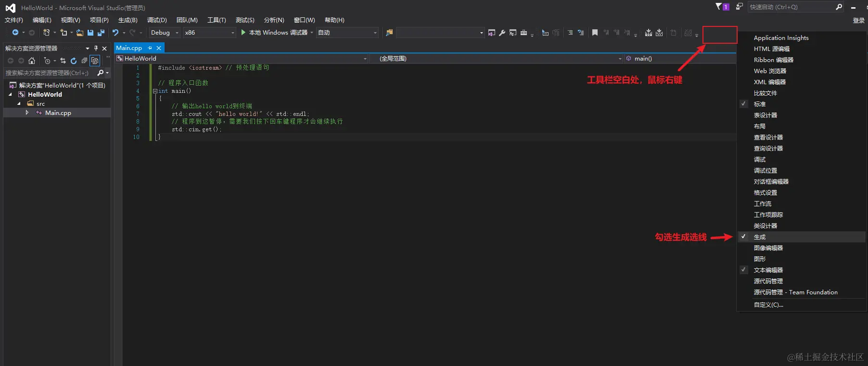This screenshot has width=868, height=366.
Task: Select the 调试位置 toolbar entry
Action: tap(801, 170)
